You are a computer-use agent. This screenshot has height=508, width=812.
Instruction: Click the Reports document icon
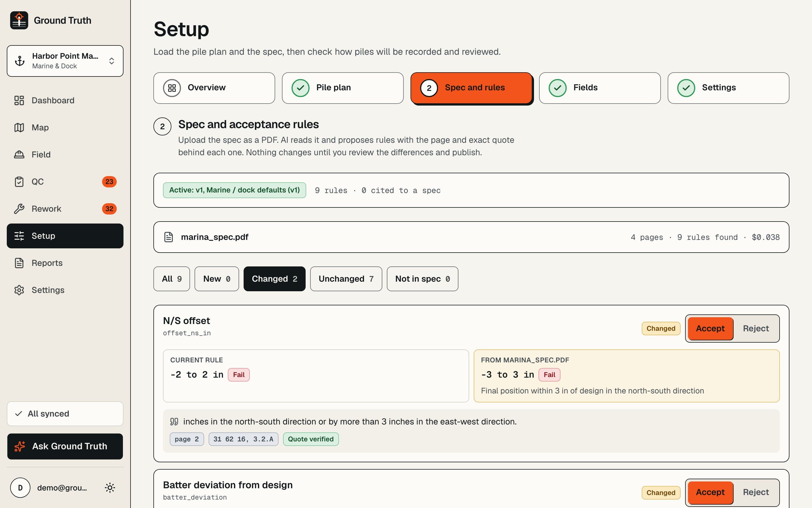tap(19, 263)
